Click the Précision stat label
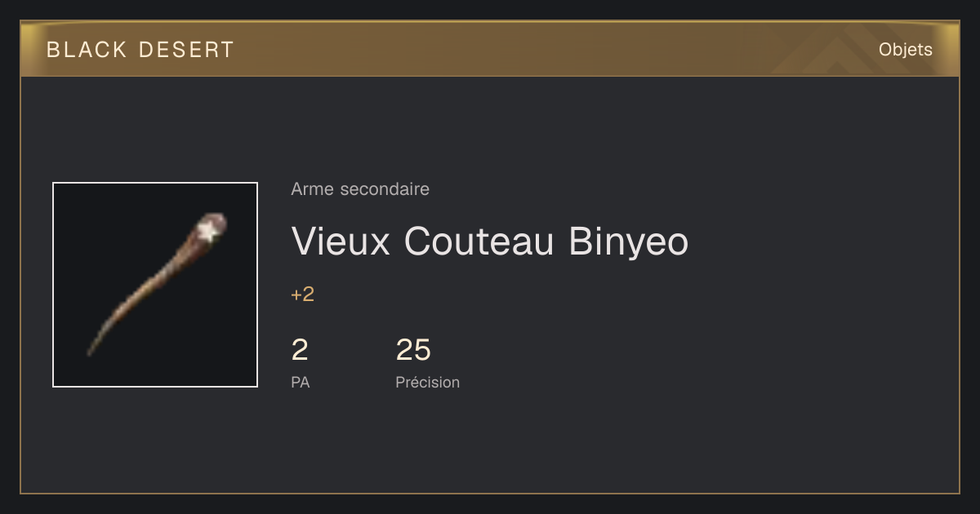The image size is (980, 514). pyautogui.click(x=428, y=382)
